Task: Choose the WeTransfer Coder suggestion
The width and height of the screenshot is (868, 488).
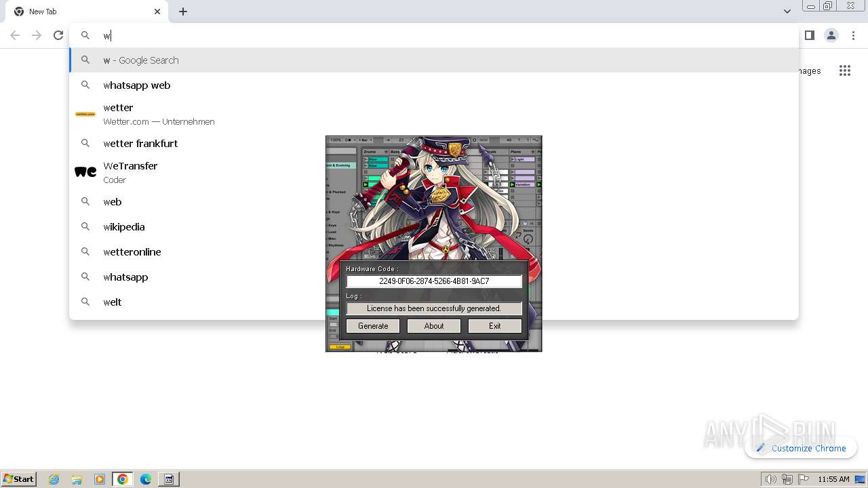Action: tap(434, 172)
